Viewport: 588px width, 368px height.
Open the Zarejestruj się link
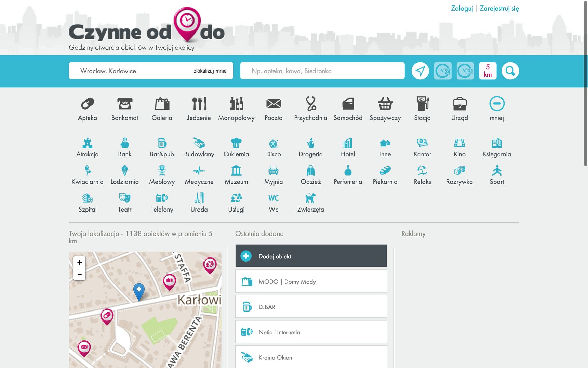[x=499, y=8]
